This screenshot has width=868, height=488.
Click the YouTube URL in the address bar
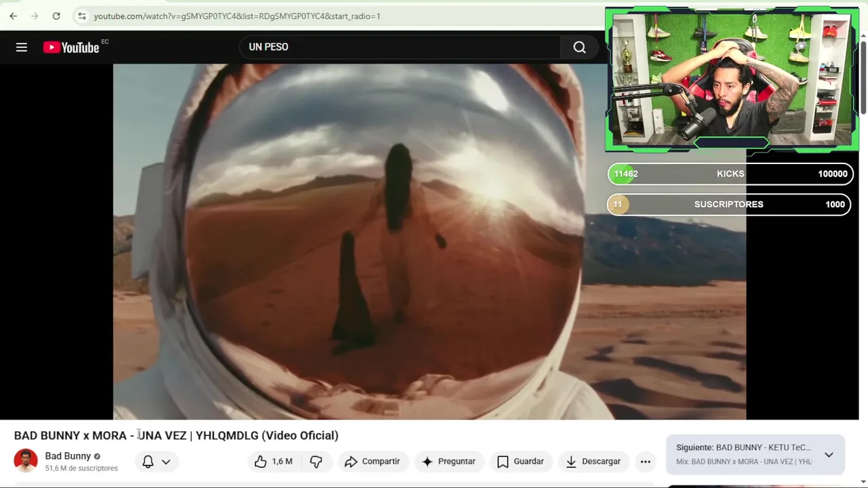(x=237, y=16)
